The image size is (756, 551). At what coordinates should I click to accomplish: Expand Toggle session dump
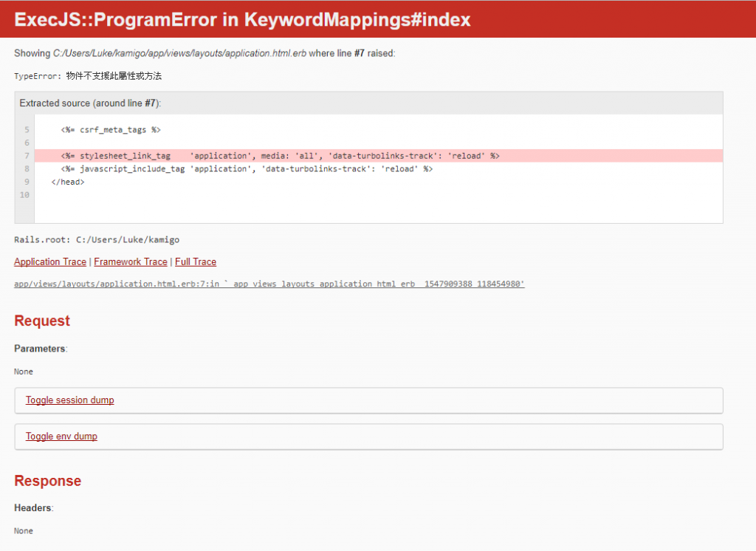point(70,400)
